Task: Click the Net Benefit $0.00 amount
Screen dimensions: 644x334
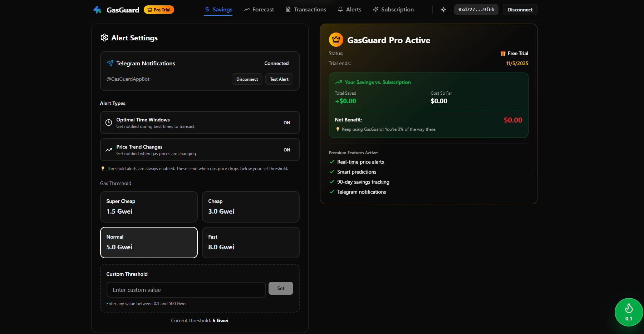Action: tap(513, 120)
